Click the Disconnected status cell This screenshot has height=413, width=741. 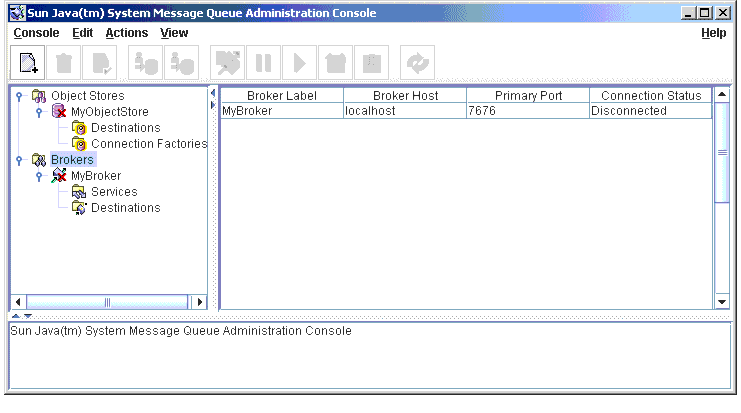click(651, 111)
